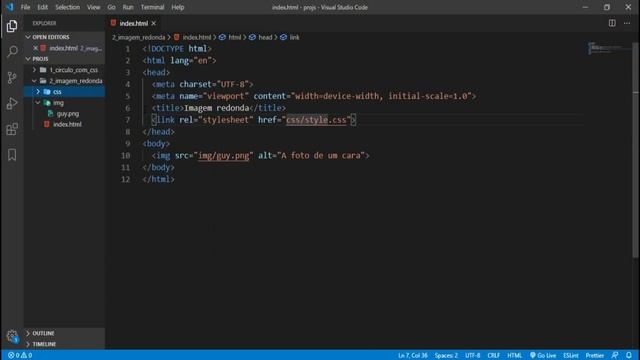The height and width of the screenshot is (360, 640).
Task: Open the Bookmarks view in activity bar
Action: [12, 155]
